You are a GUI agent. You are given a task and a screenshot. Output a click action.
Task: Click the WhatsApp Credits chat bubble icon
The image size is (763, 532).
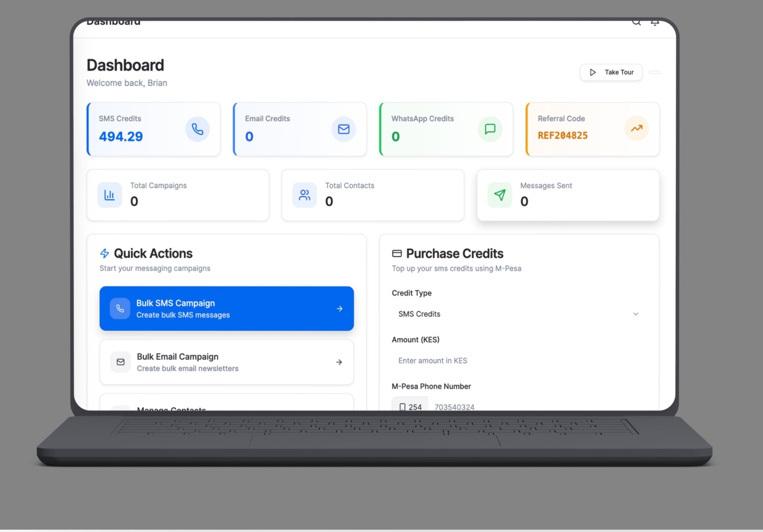490,129
